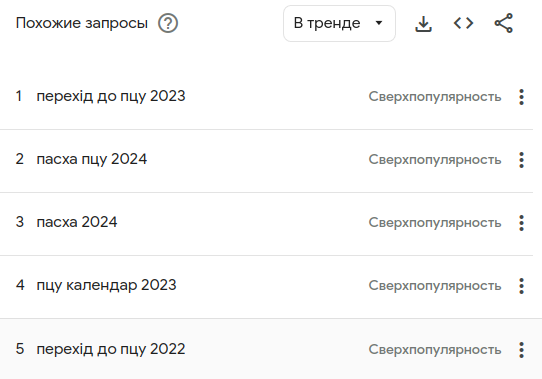Screen dimensions: 542x379
Task: Open the embed code icon
Action: pyautogui.click(x=463, y=24)
